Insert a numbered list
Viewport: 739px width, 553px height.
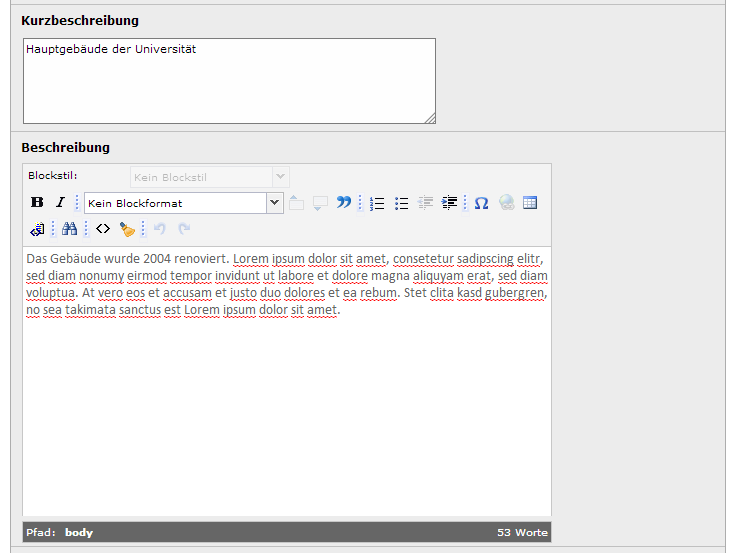pos(377,203)
